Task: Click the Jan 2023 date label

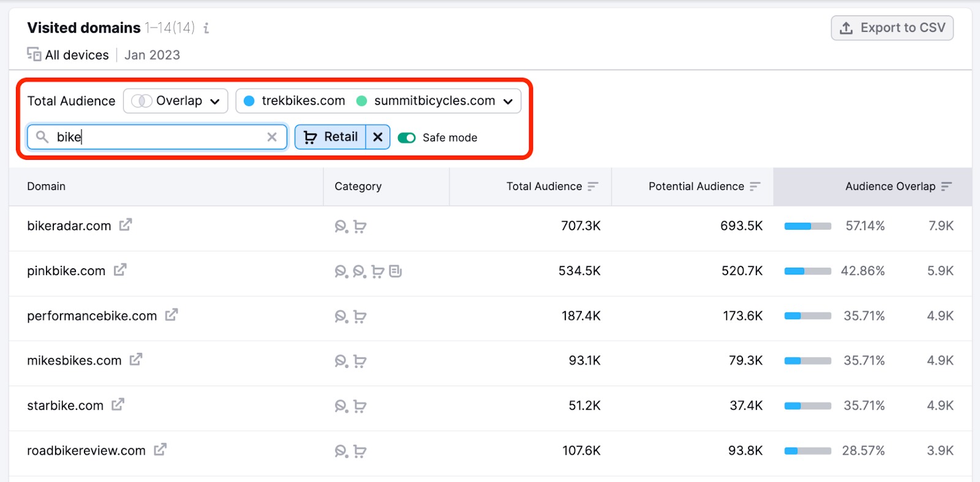Action: coord(153,55)
